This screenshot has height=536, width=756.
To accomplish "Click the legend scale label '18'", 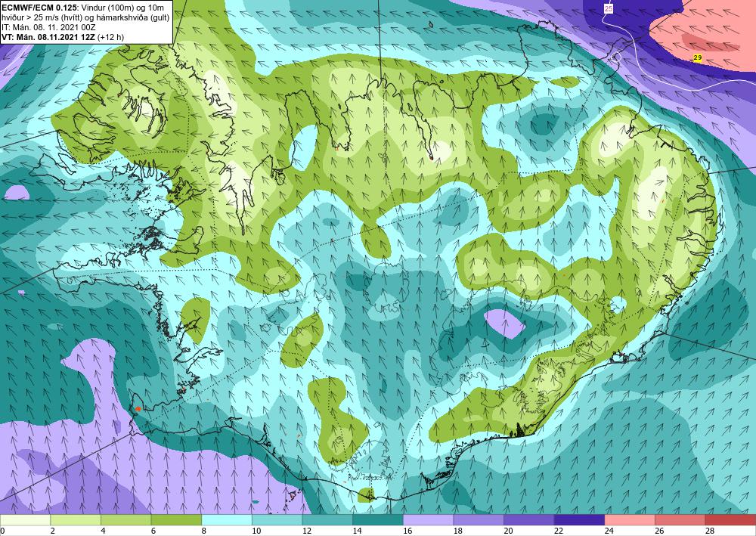I will [457, 531].
